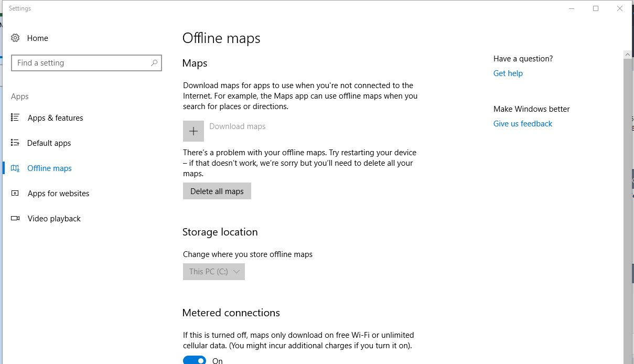The image size is (634, 364).
Task: Click the Video playback camera icon
Action: pyautogui.click(x=15, y=218)
